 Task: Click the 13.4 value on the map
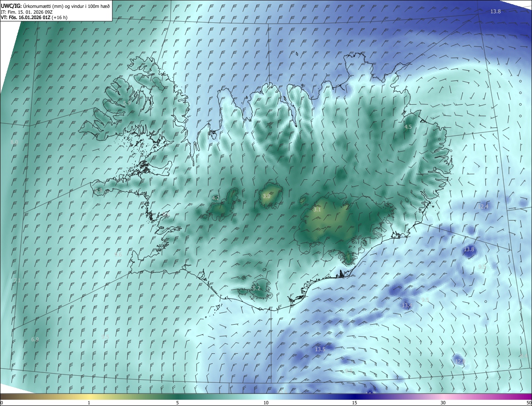coord(407,305)
